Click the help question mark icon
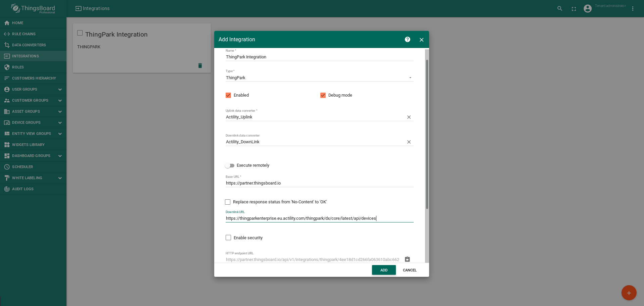The image size is (644, 306). pyautogui.click(x=407, y=40)
